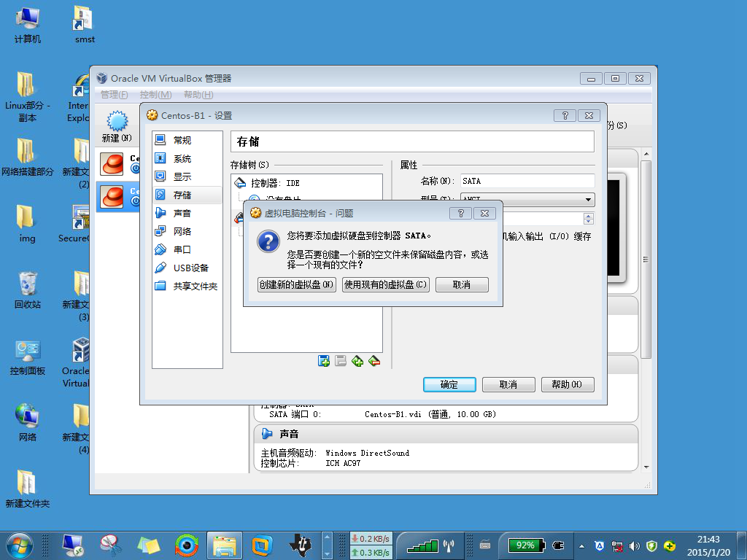747x560 pixels.
Task: Open the 管理(F) menu
Action: (x=115, y=94)
